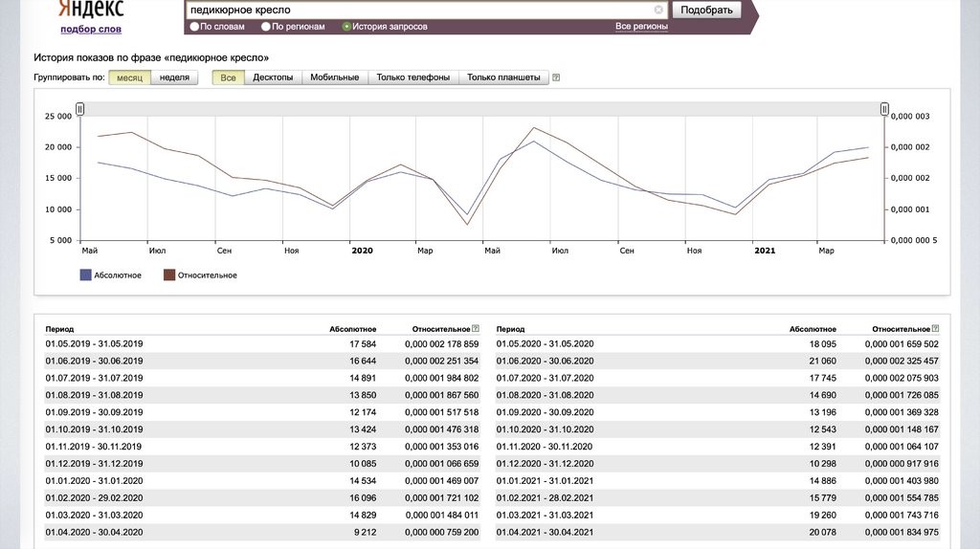Open the 'Все регионы' region selector
This screenshot has height=549, width=980.
[x=641, y=27]
